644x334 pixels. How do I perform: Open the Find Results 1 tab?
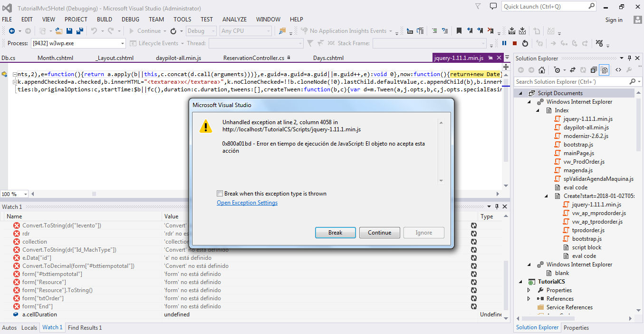85,328
